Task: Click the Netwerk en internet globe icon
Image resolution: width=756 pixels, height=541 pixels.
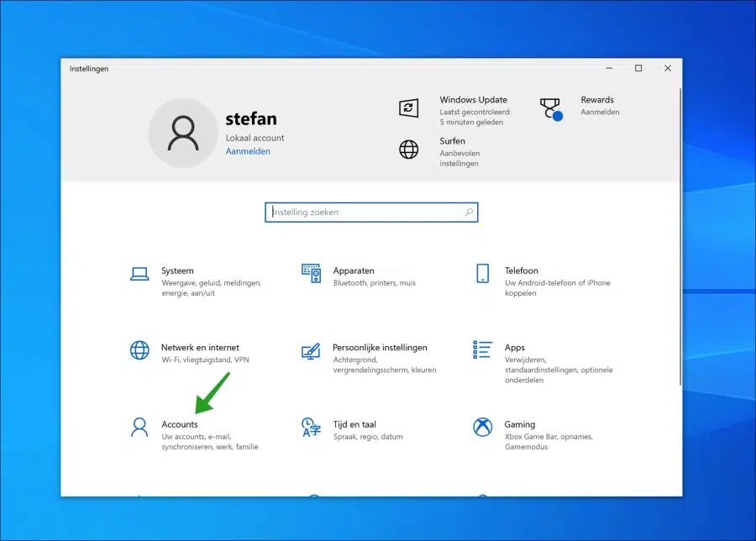Action: tap(139, 350)
